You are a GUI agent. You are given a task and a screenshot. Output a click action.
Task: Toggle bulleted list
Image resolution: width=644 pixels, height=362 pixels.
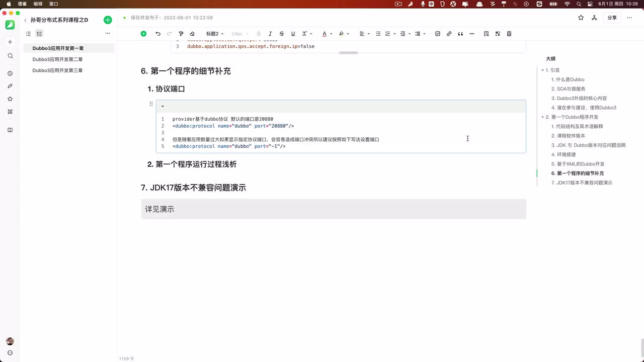(x=378, y=34)
